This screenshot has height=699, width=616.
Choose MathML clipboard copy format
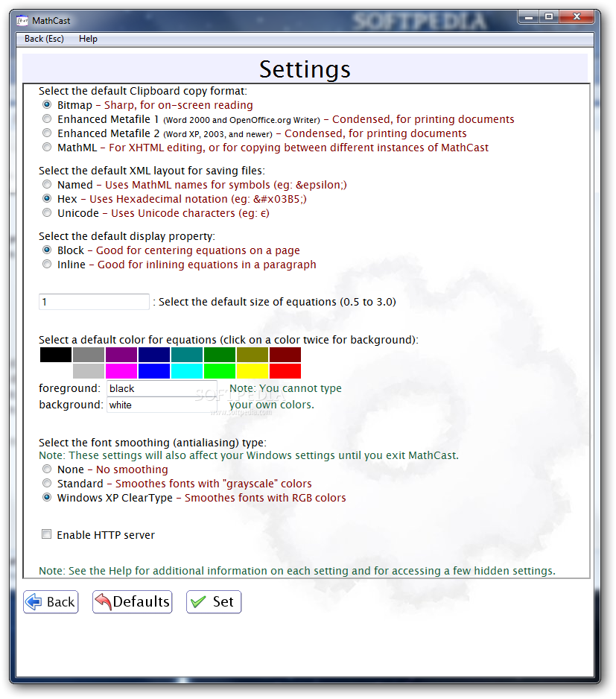(x=47, y=147)
